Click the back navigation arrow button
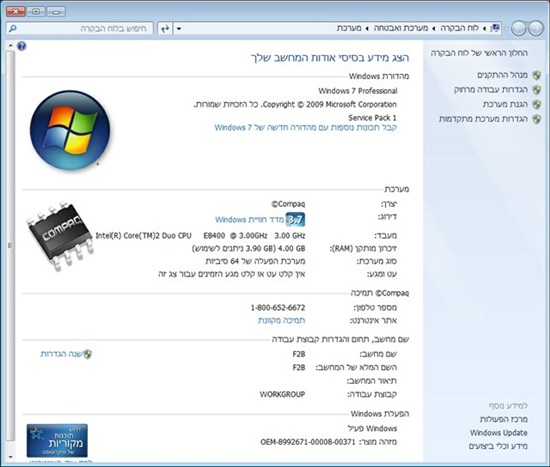Image resolution: width=550 pixels, height=467 pixels. pyautogui.click(x=536, y=28)
